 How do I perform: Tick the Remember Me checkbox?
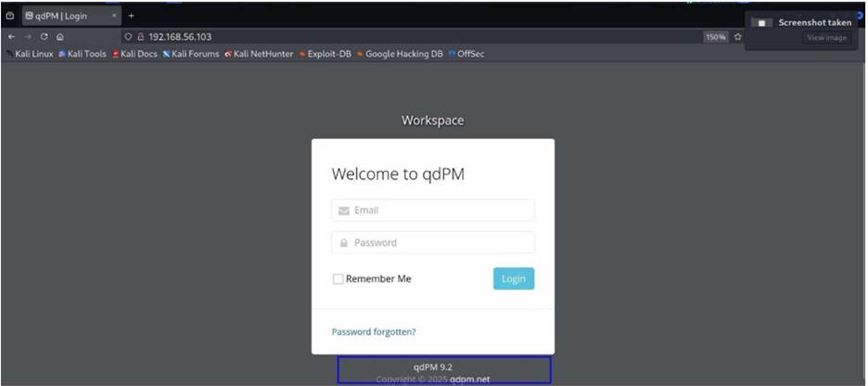(x=338, y=278)
